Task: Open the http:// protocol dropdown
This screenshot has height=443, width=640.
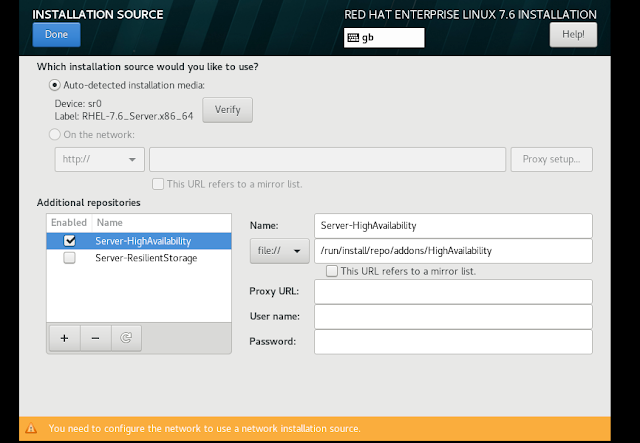Action: pos(100,159)
